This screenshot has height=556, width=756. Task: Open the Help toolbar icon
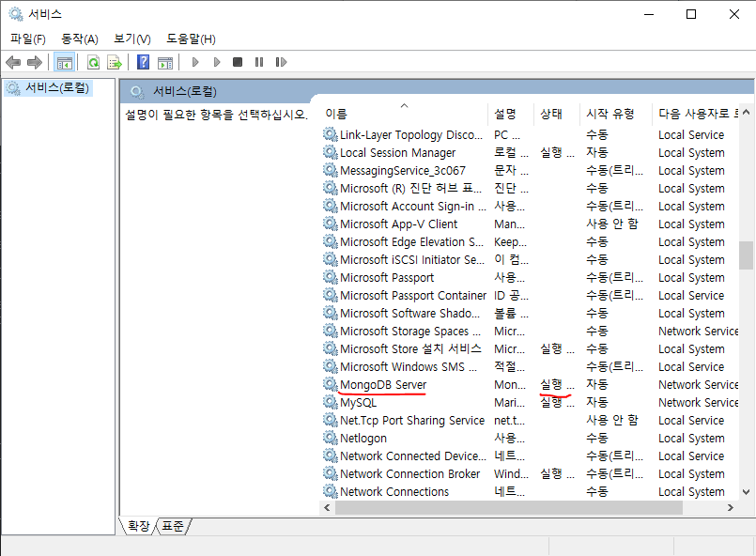(143, 62)
